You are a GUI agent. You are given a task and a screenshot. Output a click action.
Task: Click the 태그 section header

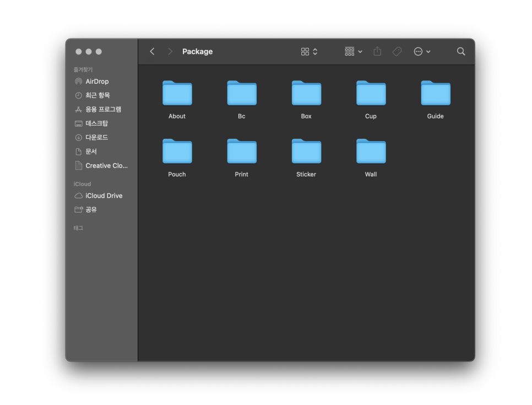[x=78, y=228]
